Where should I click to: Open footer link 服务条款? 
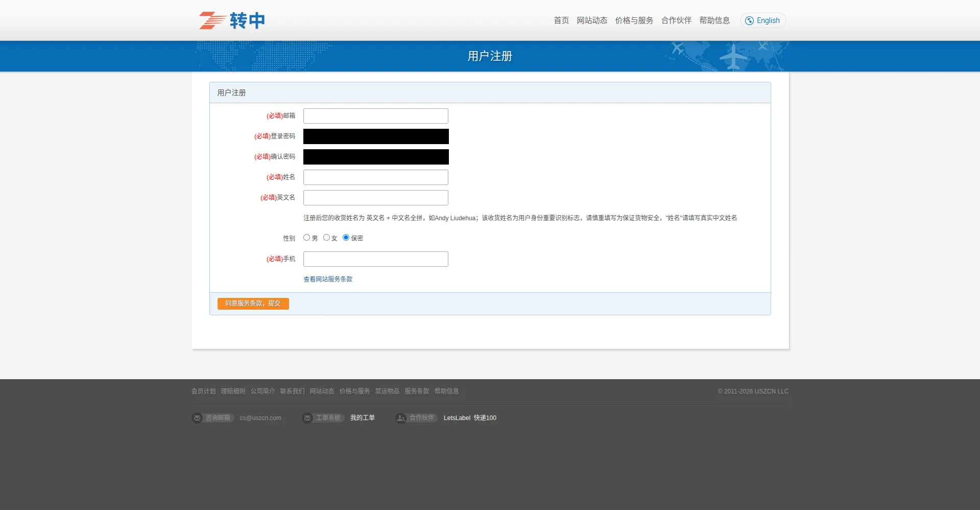pos(417,391)
